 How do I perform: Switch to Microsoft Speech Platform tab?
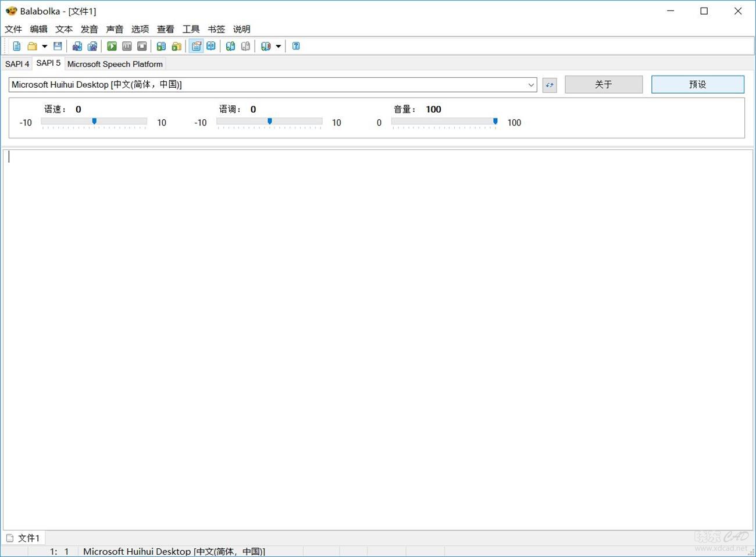[x=115, y=64]
